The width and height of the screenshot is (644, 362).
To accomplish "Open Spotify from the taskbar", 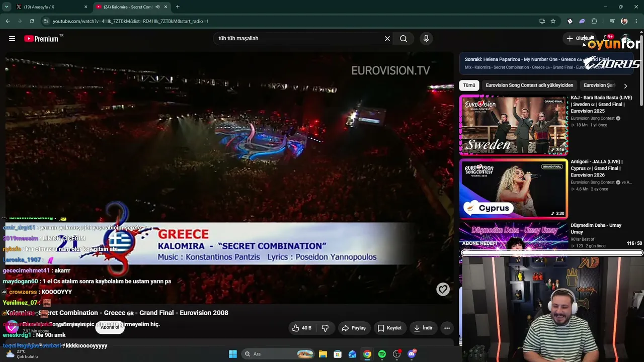I will (x=382, y=354).
